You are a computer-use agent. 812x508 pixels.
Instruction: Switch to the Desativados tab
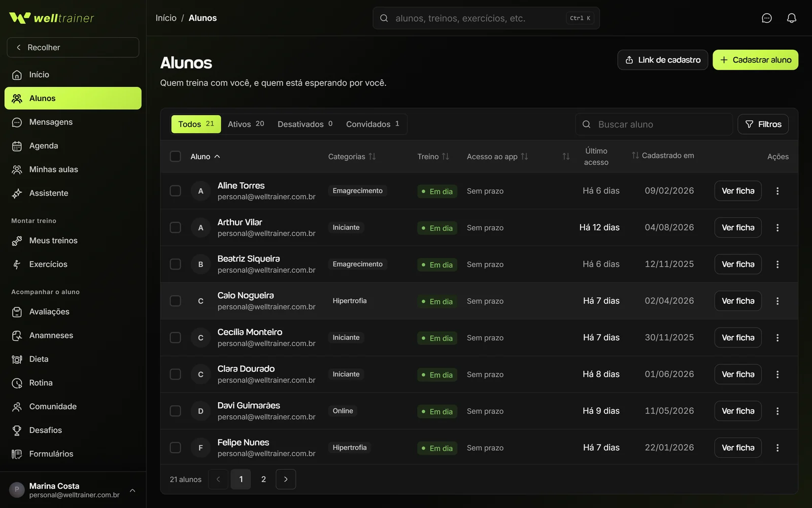(305, 124)
